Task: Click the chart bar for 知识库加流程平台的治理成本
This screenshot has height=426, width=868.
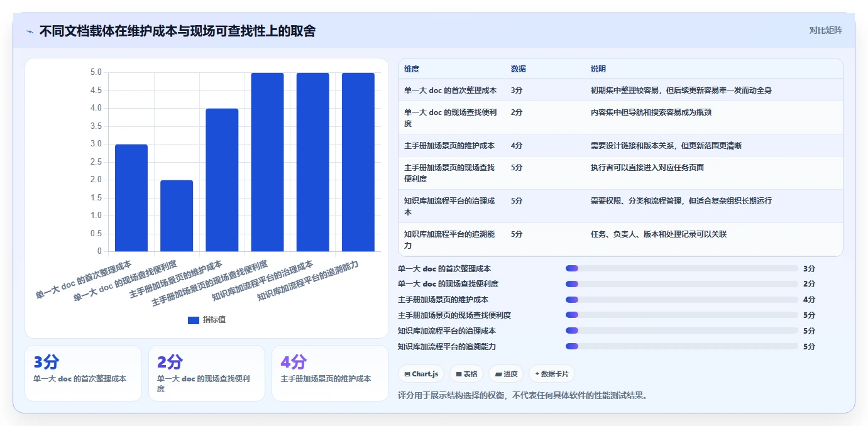Action: pyautogui.click(x=313, y=162)
